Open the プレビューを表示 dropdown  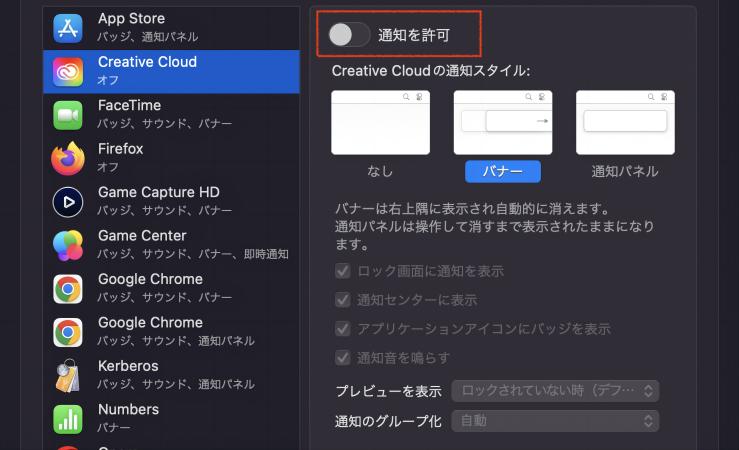coord(555,391)
